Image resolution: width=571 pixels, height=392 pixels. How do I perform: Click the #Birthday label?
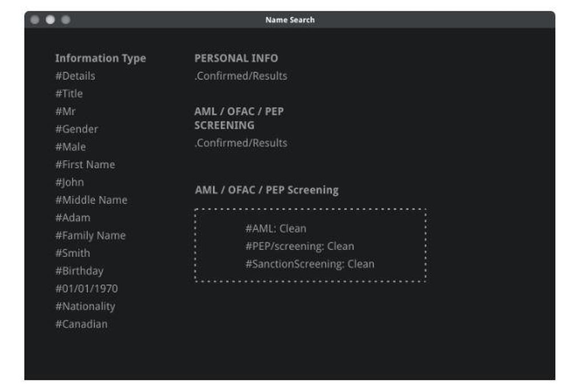tap(79, 270)
